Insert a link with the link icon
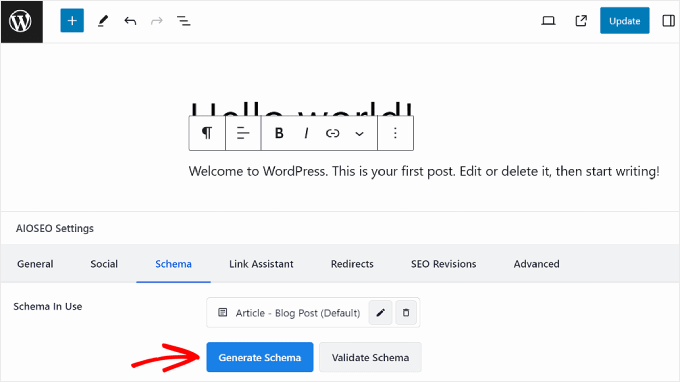The width and height of the screenshot is (680, 382). click(x=333, y=133)
